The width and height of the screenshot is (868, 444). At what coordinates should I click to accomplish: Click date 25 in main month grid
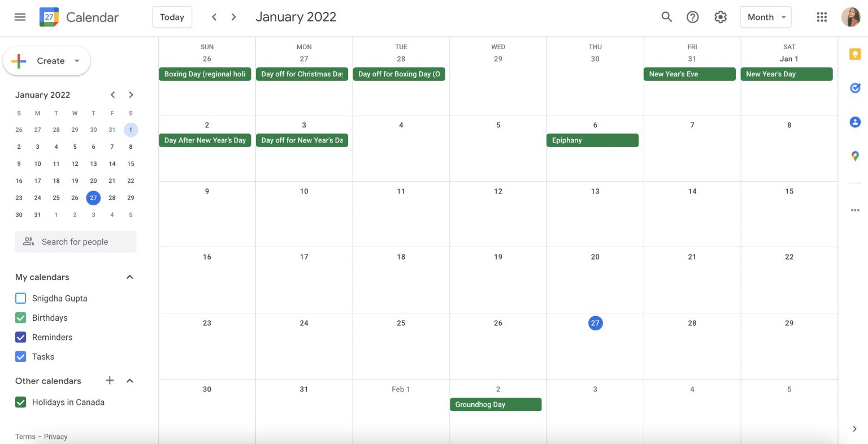(x=401, y=323)
